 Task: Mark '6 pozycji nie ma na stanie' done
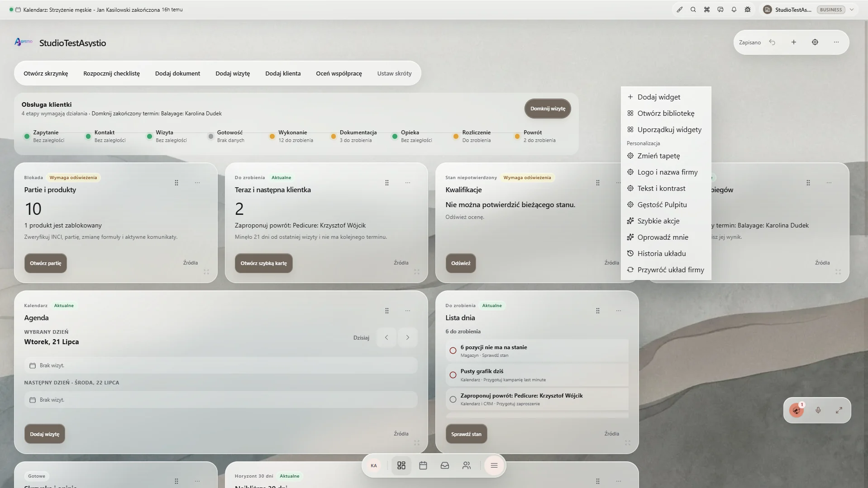[x=453, y=351]
